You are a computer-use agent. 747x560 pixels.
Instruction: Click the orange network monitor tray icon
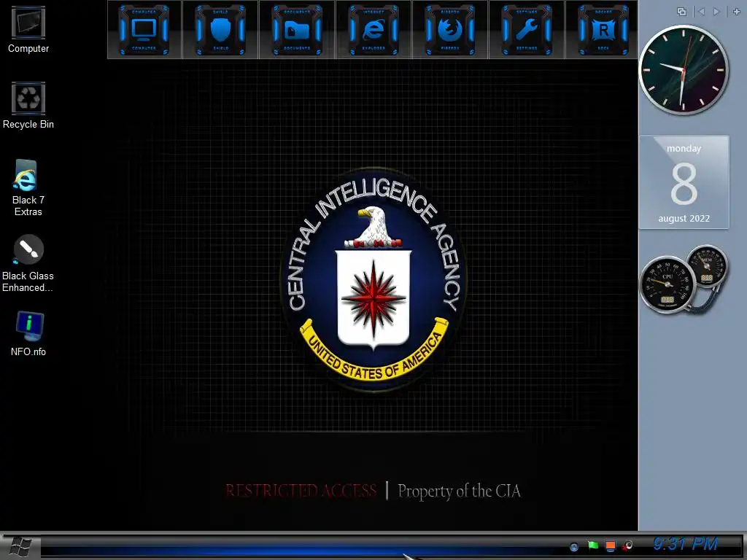point(611,545)
